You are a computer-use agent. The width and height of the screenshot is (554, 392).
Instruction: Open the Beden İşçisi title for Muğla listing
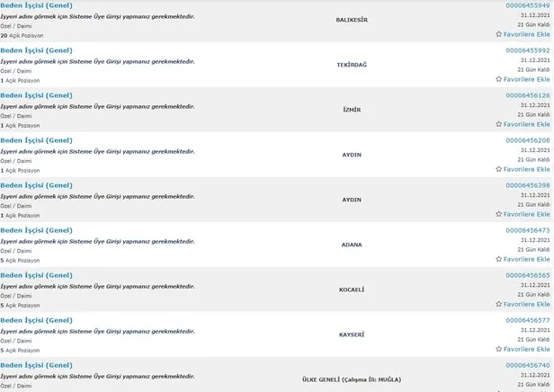point(36,365)
